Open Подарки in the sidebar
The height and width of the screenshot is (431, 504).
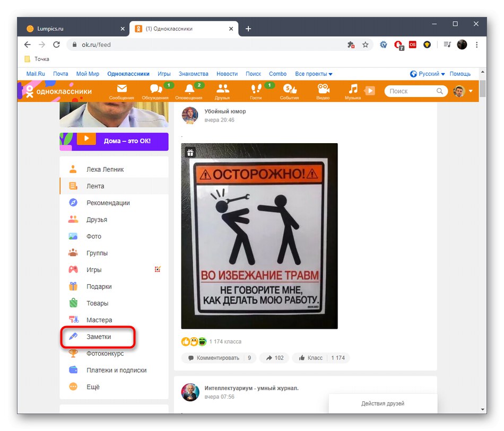[114, 286]
